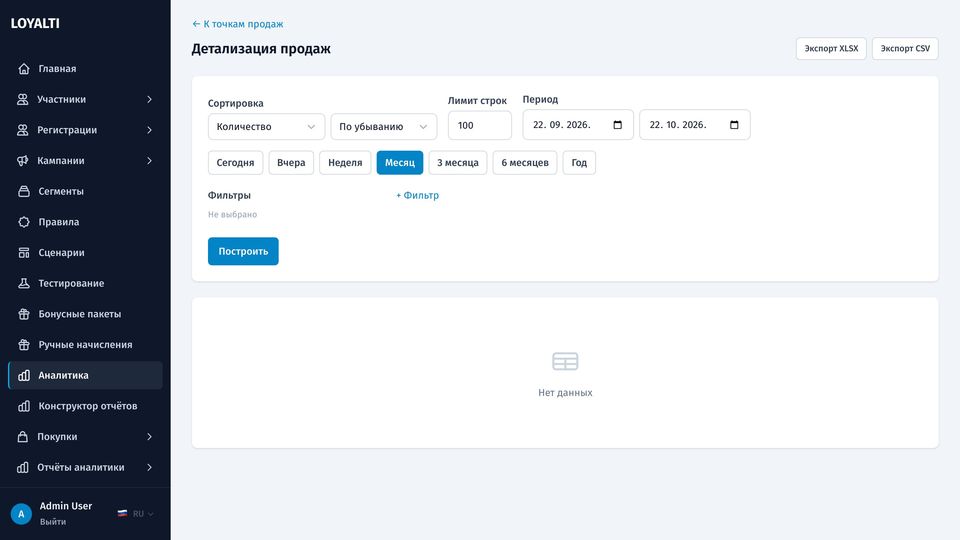
Task: Click the Правила sidebar icon
Action: coord(24,222)
